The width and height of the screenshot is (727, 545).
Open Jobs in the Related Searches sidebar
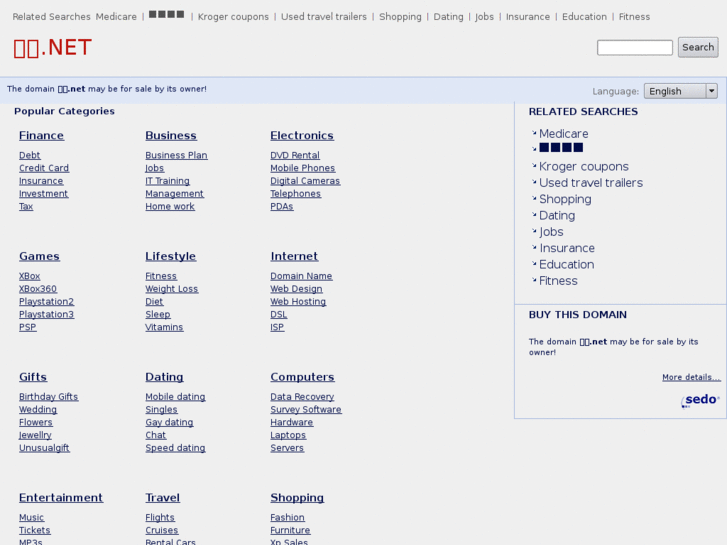551,231
